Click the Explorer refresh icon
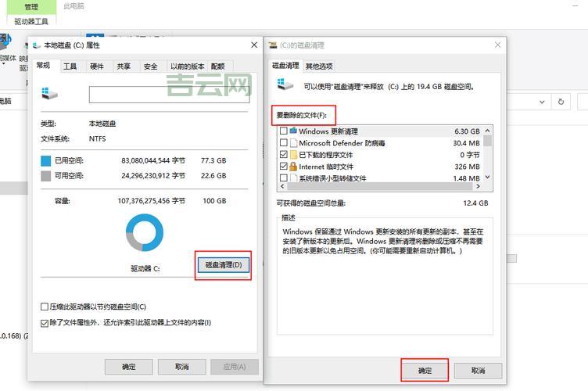The height and width of the screenshot is (391, 588). (561, 102)
